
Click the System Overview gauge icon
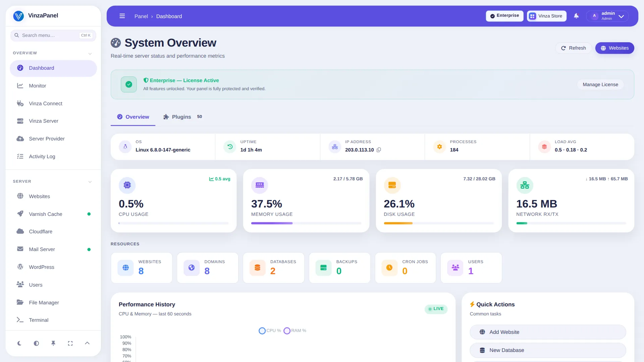tap(116, 43)
